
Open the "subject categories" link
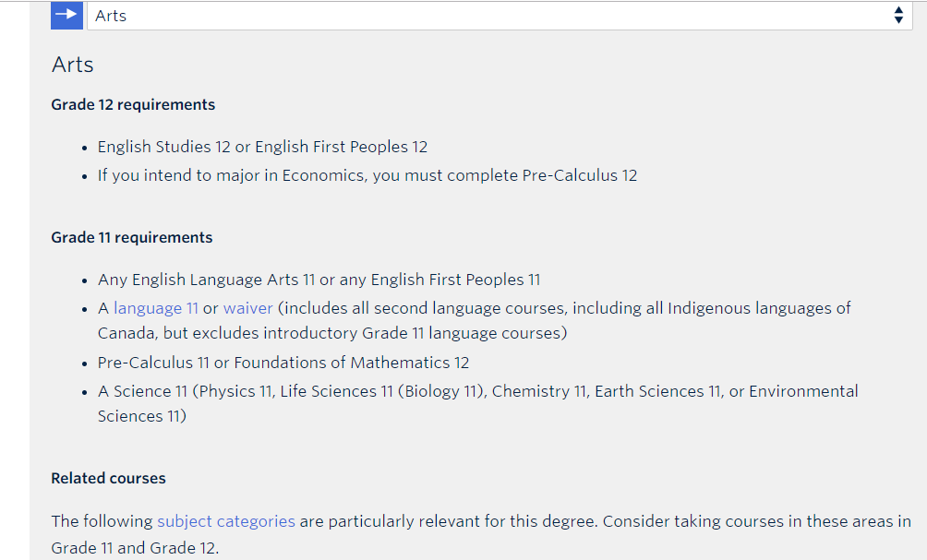(226, 521)
